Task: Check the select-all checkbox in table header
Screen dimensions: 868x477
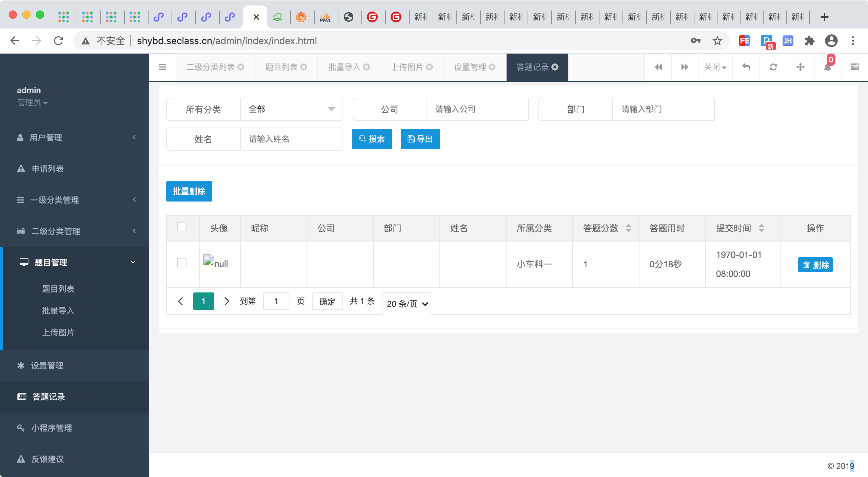Action: pyautogui.click(x=182, y=227)
